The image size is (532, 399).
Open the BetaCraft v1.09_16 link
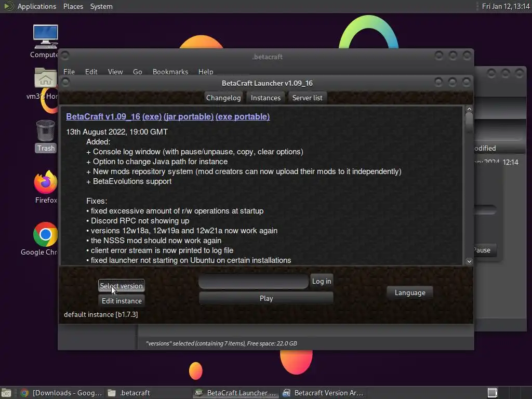103,116
